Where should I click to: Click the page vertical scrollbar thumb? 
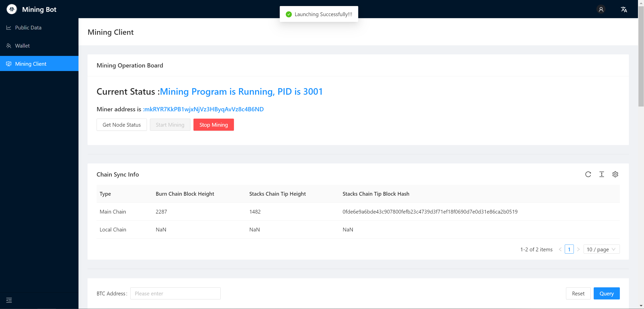point(641,56)
